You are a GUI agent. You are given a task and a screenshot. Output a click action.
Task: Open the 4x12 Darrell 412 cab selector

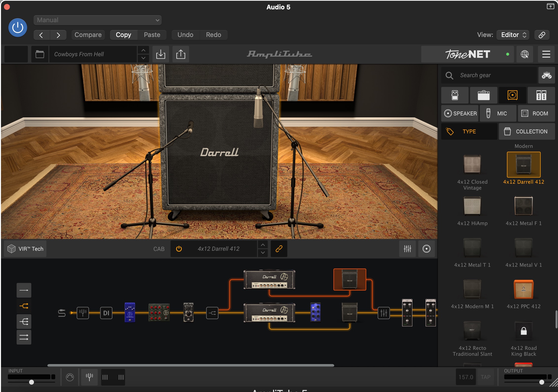pyautogui.click(x=218, y=249)
